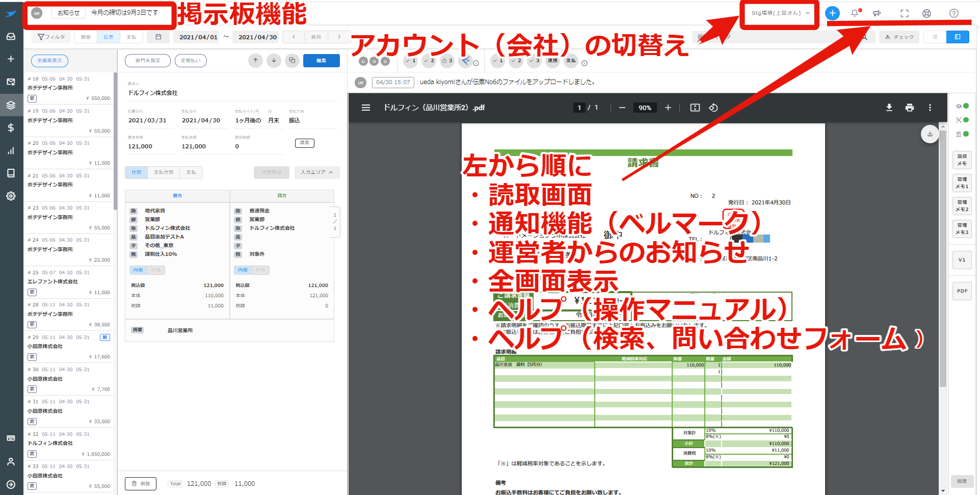
Task: Open the notification bell
Action: [855, 13]
